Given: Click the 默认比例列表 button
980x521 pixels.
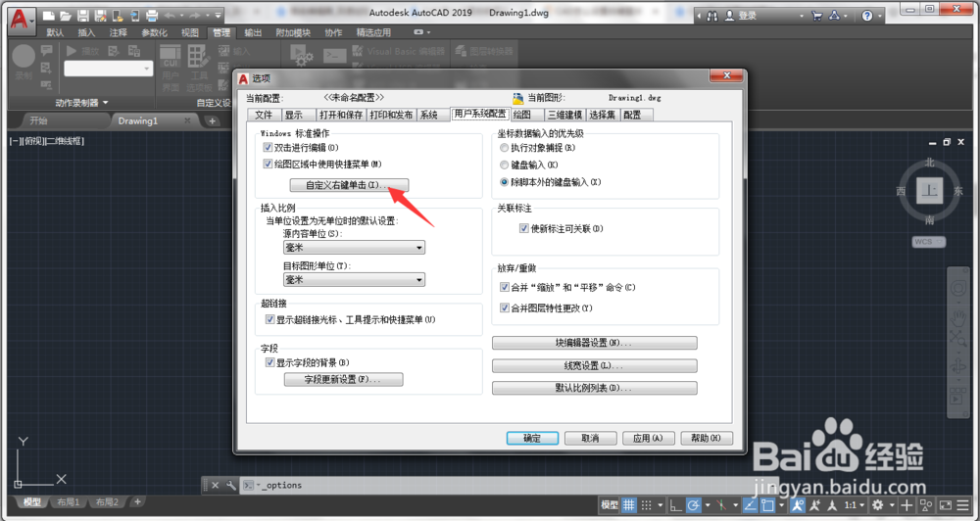Looking at the screenshot, I should 595,388.
